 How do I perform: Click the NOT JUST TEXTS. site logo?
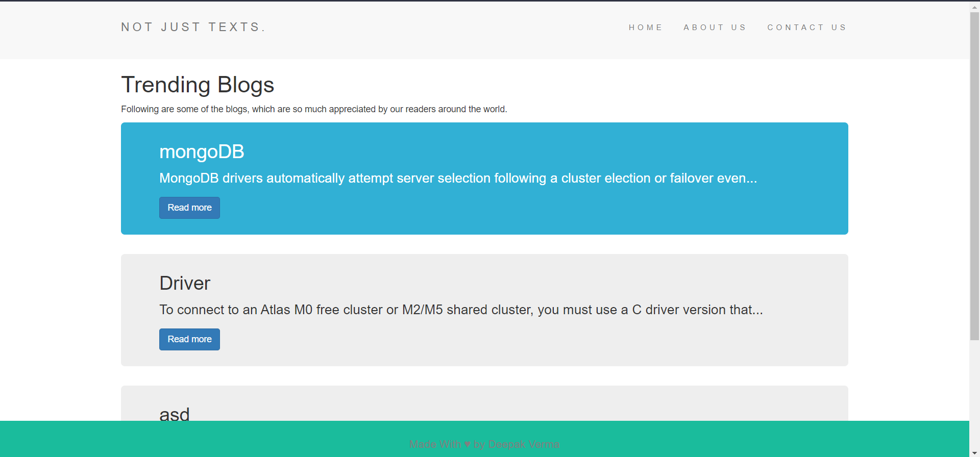pyautogui.click(x=193, y=27)
